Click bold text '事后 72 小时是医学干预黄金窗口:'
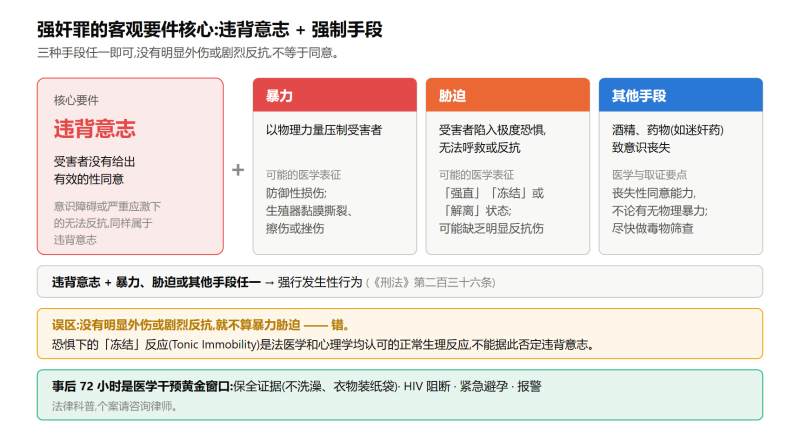 [x=142, y=387]
